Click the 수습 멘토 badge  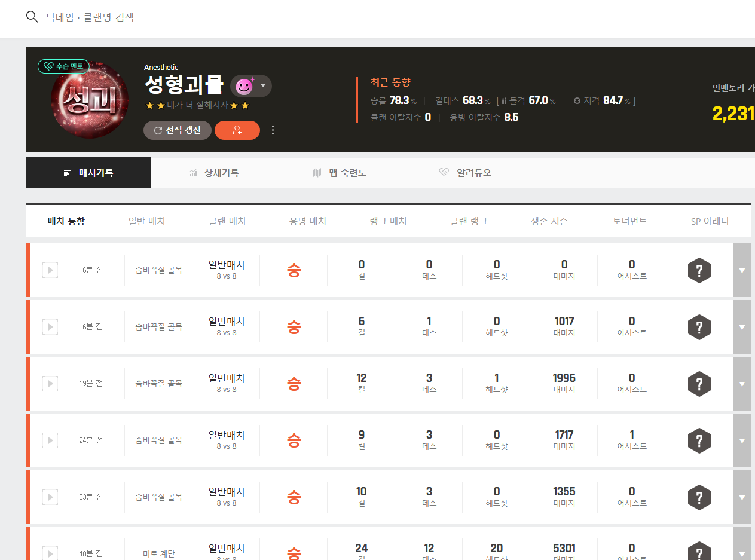pyautogui.click(x=64, y=66)
